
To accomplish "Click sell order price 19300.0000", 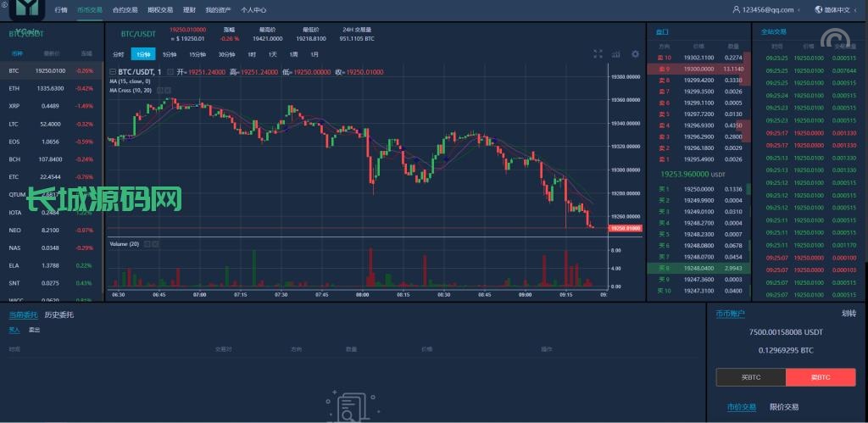I will (698, 69).
